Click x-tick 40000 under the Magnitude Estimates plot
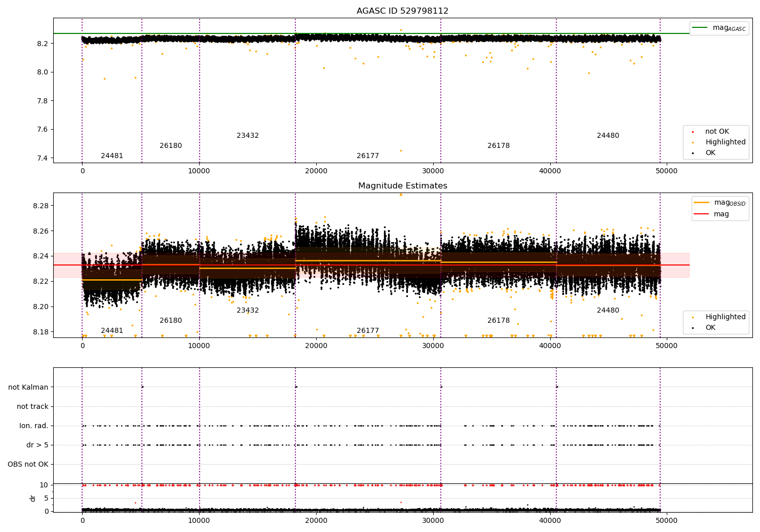This screenshot has height=532, width=760. tap(550, 346)
